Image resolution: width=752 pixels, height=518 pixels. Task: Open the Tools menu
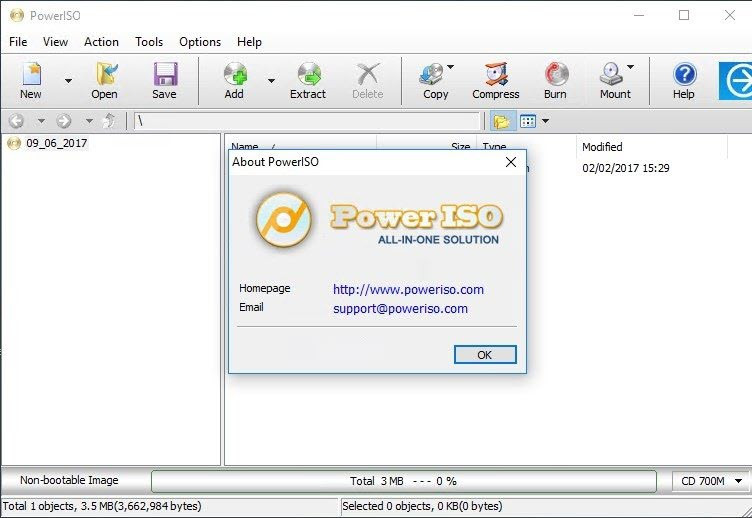click(149, 42)
